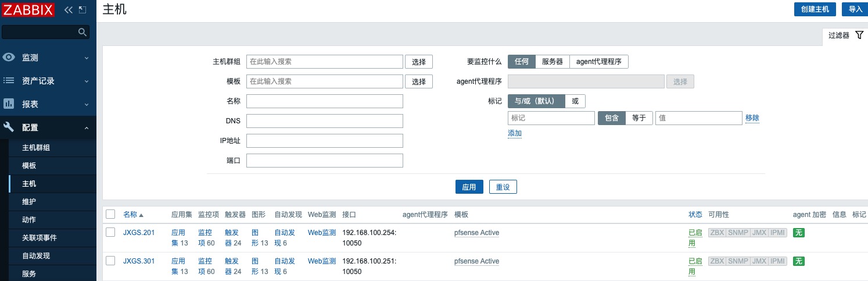The height and width of the screenshot is (281, 868).
Task: Click the 创建主机 button
Action: point(815,9)
